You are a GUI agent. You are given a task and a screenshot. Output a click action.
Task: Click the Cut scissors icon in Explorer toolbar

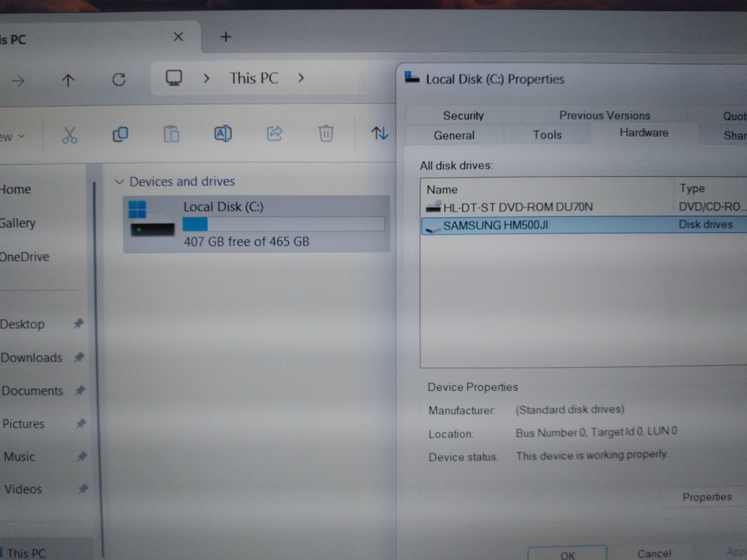[x=70, y=135]
